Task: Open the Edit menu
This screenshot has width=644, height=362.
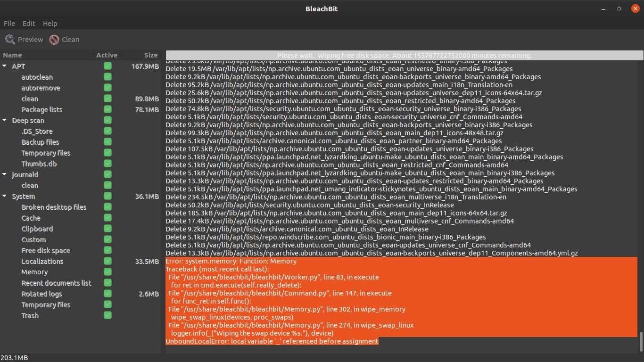Action: tap(29, 24)
